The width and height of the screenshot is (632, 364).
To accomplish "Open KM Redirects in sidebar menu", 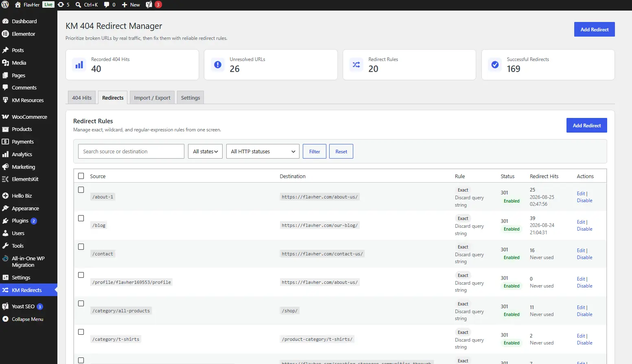I will click(x=28, y=290).
